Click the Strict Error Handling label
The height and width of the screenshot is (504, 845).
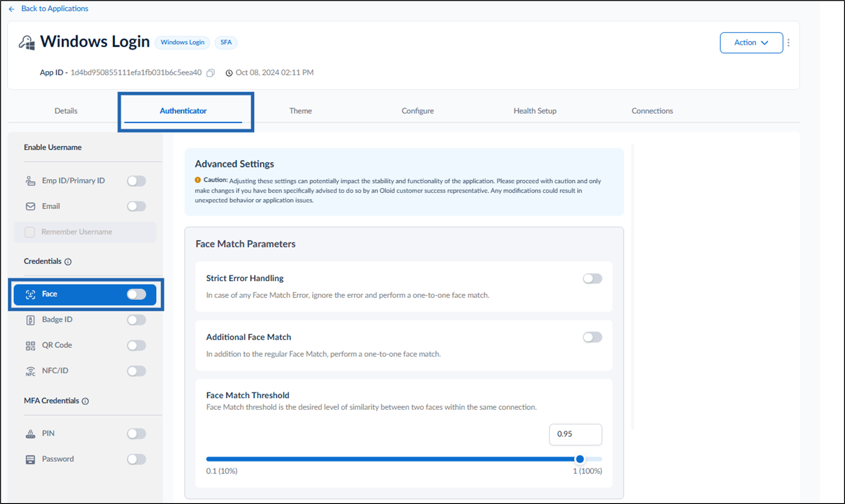pos(245,279)
